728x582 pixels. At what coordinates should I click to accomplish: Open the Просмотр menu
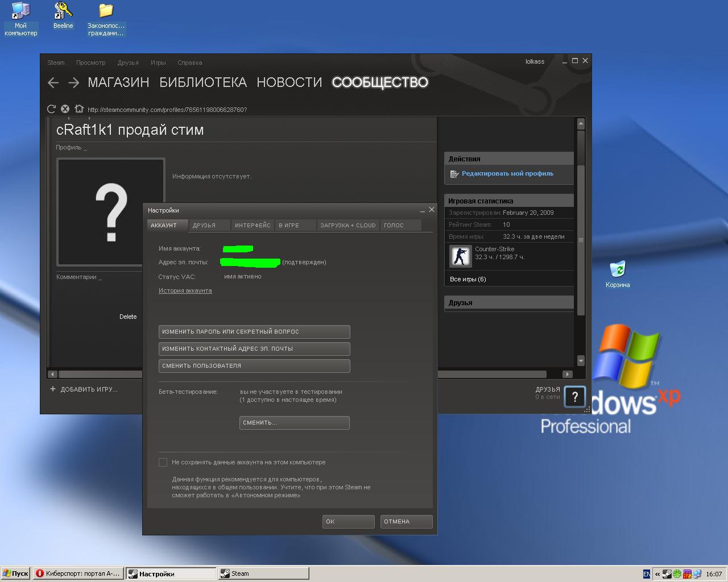[91, 63]
